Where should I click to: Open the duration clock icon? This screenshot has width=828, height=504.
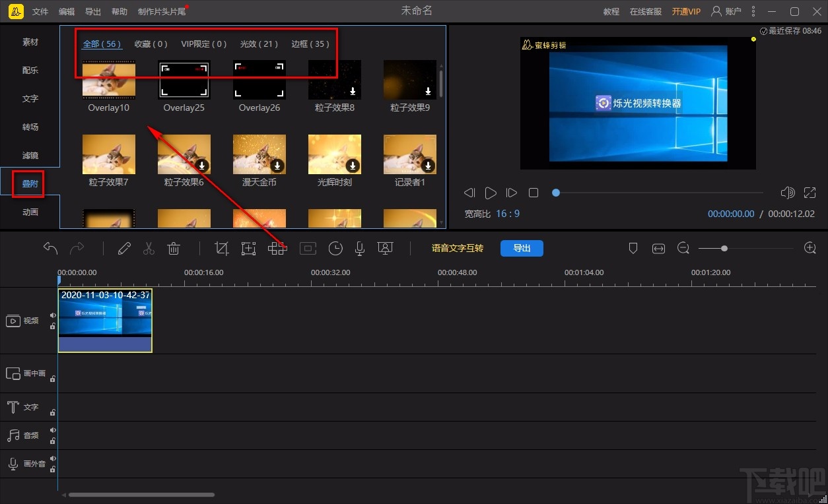click(335, 248)
